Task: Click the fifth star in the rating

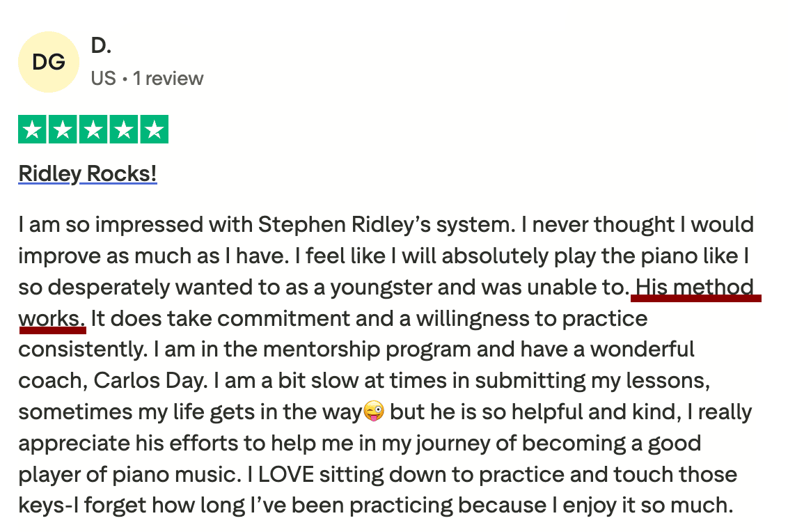Action: point(155,130)
